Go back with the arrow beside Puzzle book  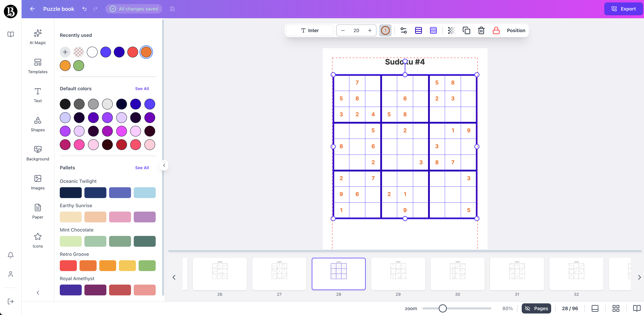pyautogui.click(x=32, y=9)
